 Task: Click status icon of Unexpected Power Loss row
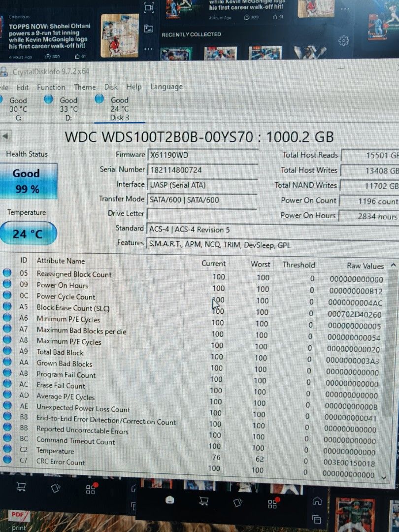[7, 405]
